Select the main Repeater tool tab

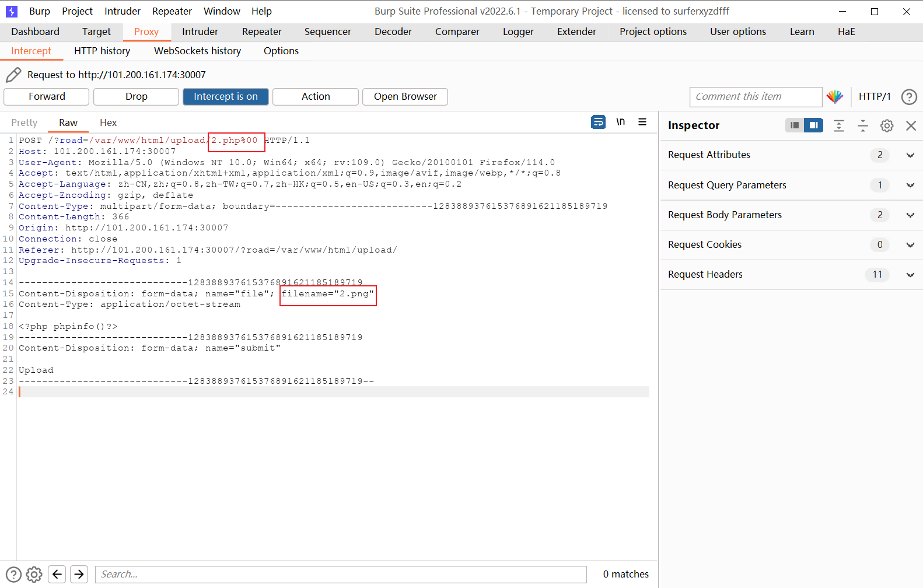tap(262, 32)
